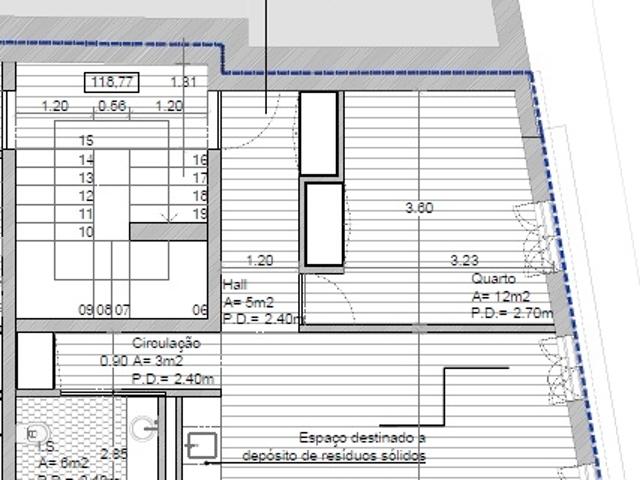Click the 3.23 dimension value
The width and height of the screenshot is (640, 480).
(463, 261)
